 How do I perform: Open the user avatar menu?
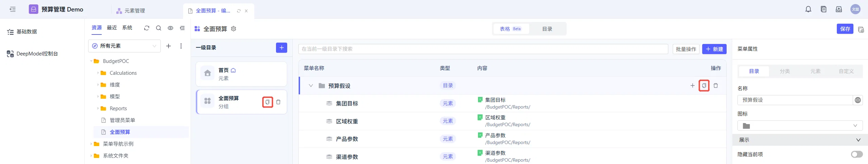click(x=855, y=9)
